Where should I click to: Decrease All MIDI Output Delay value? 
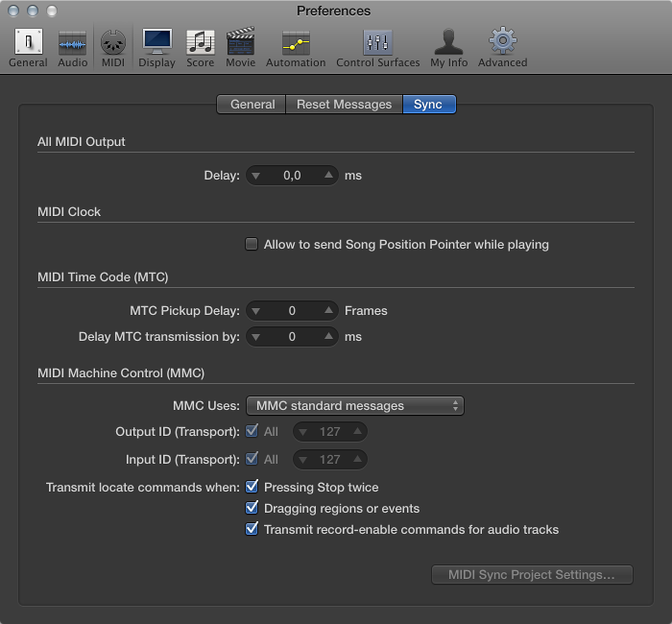point(256,176)
